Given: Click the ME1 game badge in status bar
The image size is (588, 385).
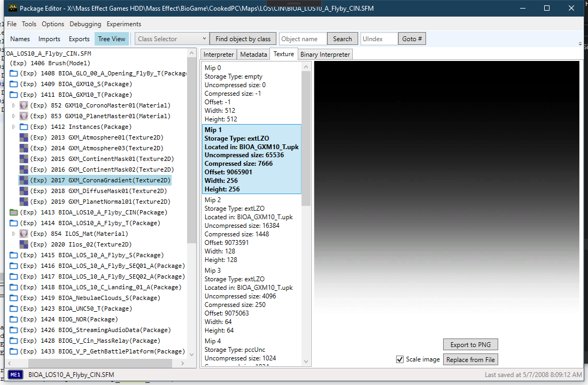Looking at the screenshot, I should [x=16, y=374].
